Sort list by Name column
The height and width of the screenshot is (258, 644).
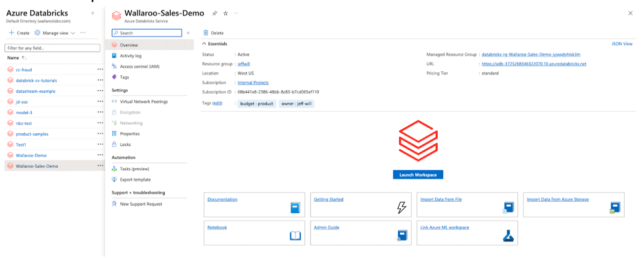coord(17,58)
